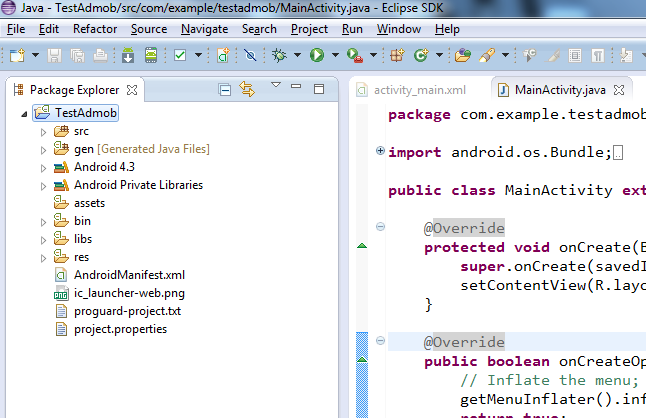Select ic_launcher-web.png file
The width and height of the screenshot is (646, 418).
click(119, 293)
